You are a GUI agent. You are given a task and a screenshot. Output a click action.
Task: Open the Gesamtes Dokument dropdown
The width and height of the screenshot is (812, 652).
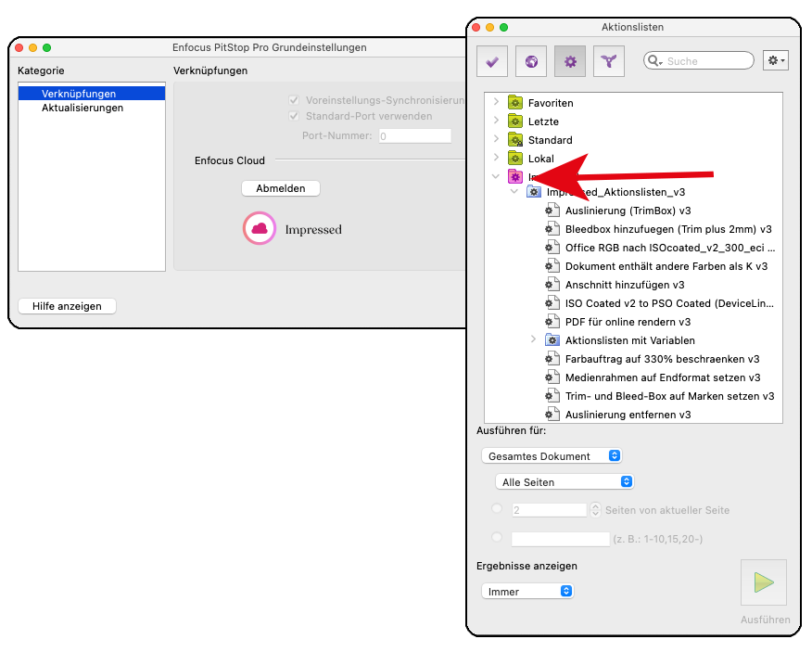pos(552,456)
